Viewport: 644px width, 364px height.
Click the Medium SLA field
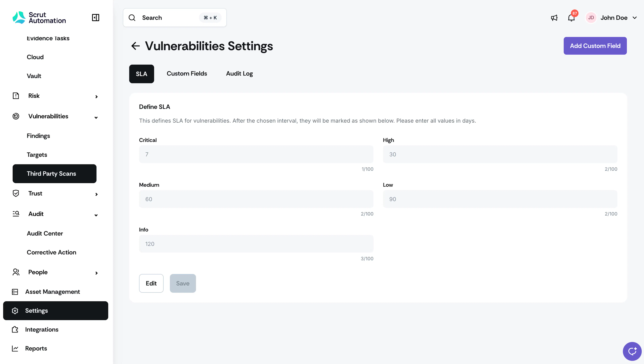[x=256, y=199]
